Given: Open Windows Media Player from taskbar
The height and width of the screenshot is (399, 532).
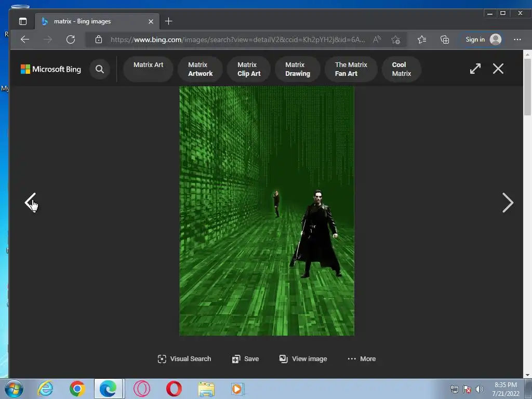Looking at the screenshot, I should click(238, 389).
